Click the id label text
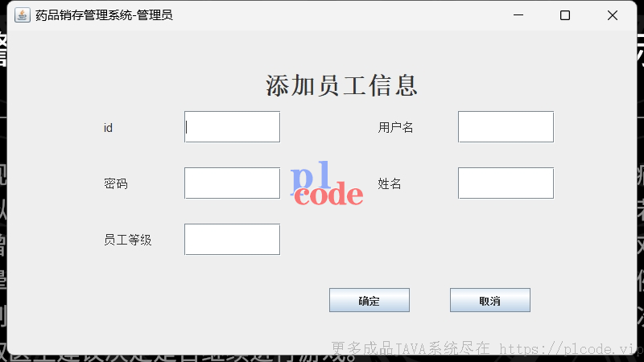 (108, 128)
